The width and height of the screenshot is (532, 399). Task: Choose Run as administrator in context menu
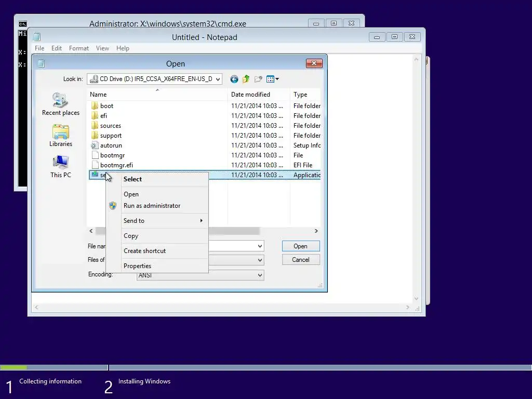tap(157, 206)
